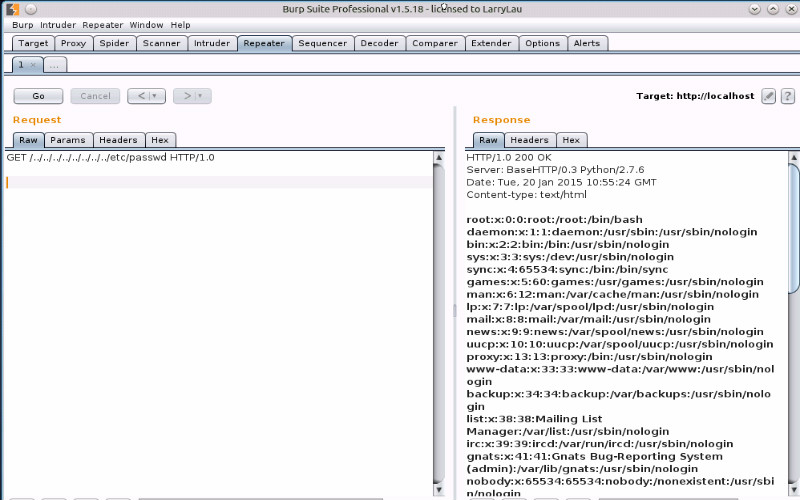Image resolution: width=800 pixels, height=500 pixels.
Task: Click the request pane scroll-down arrow
Action: point(438,490)
